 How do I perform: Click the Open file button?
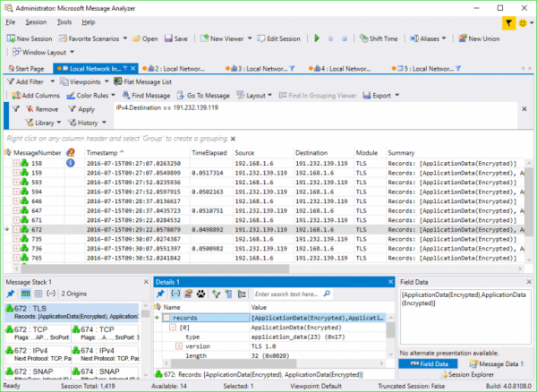(x=145, y=38)
